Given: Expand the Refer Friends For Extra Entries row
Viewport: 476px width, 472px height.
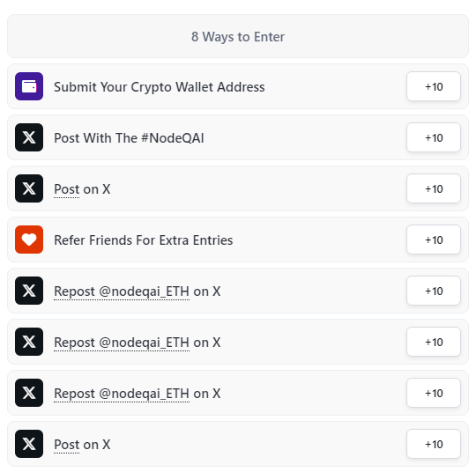Looking at the screenshot, I should [238, 240].
